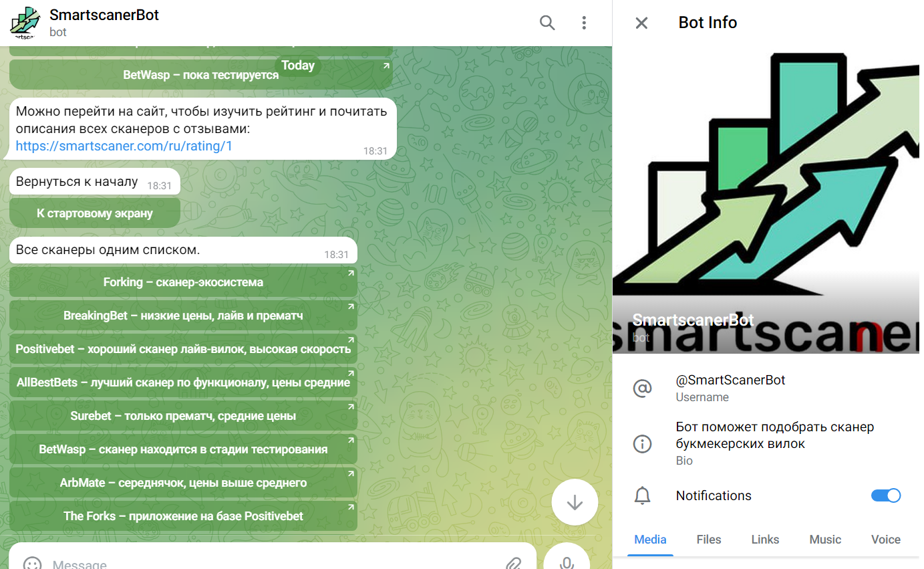
Task: Click the SmartscanerBot avatar in chat header
Action: tap(25, 23)
